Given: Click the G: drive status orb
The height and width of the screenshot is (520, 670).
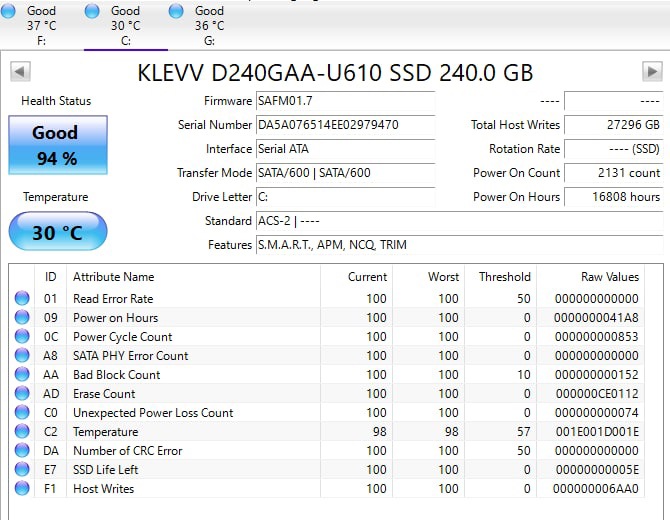Looking at the screenshot, I should 176,11.
